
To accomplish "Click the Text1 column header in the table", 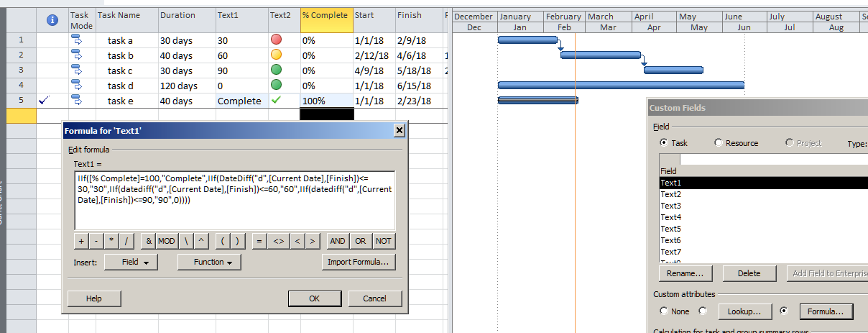I will pos(241,21).
